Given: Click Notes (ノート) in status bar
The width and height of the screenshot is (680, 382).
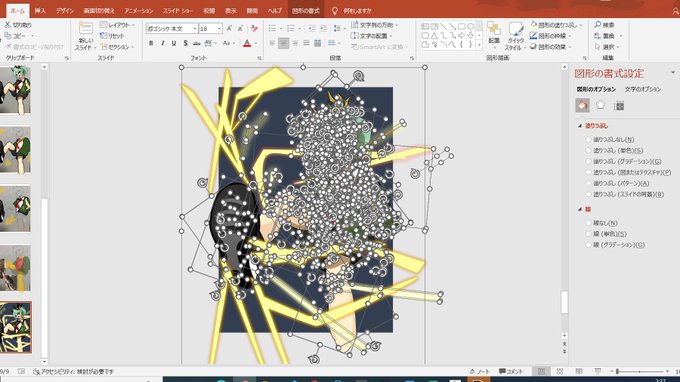Looking at the screenshot, I should (480, 372).
